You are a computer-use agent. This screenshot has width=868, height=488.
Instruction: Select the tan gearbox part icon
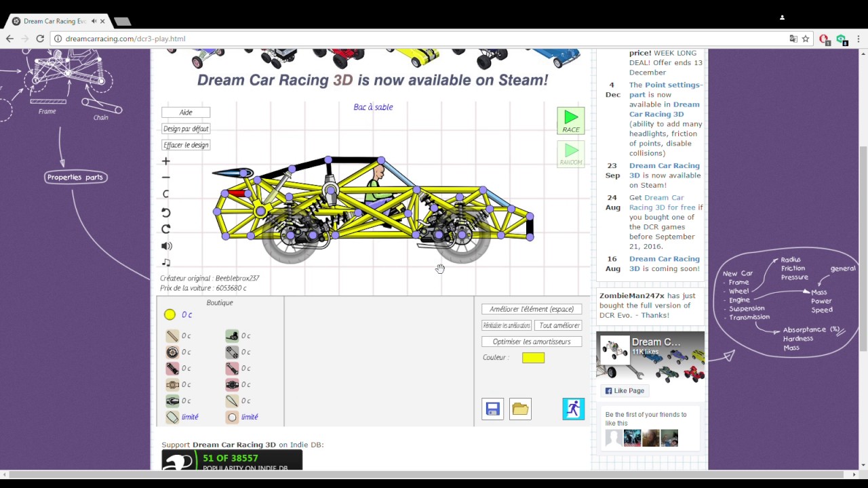pyautogui.click(x=172, y=384)
